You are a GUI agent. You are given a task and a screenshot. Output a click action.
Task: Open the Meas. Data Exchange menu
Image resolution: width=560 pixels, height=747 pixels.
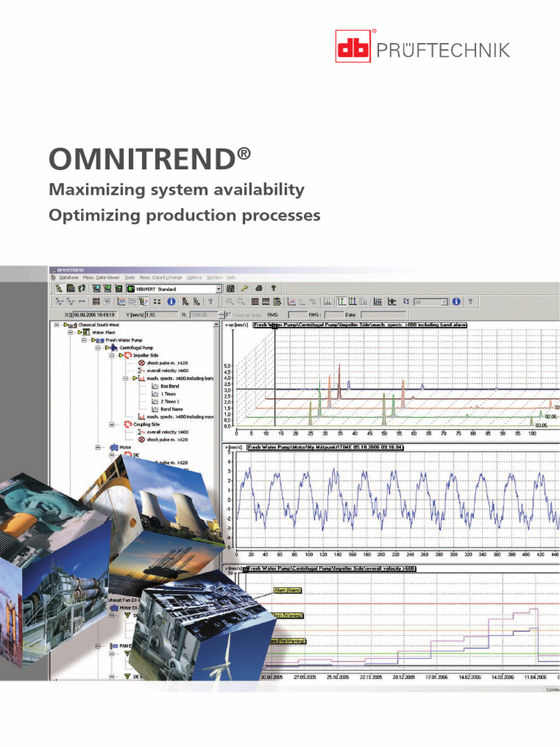(x=161, y=277)
